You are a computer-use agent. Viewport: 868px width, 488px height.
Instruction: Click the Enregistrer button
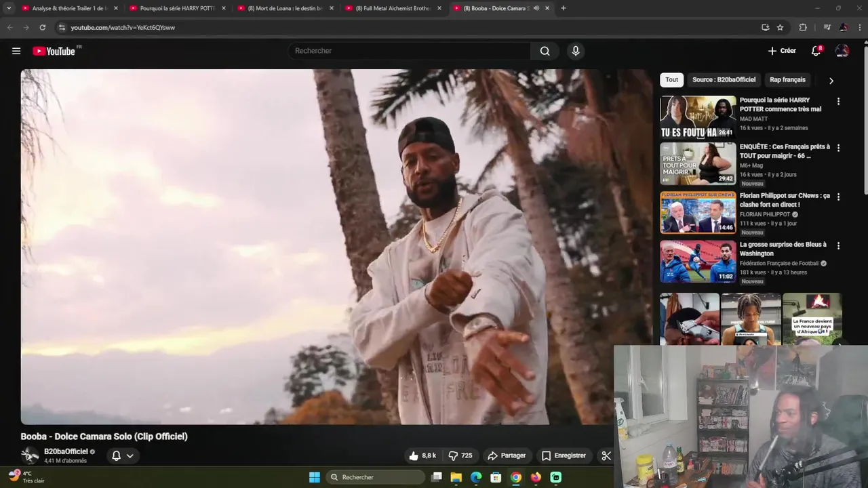[x=564, y=455]
